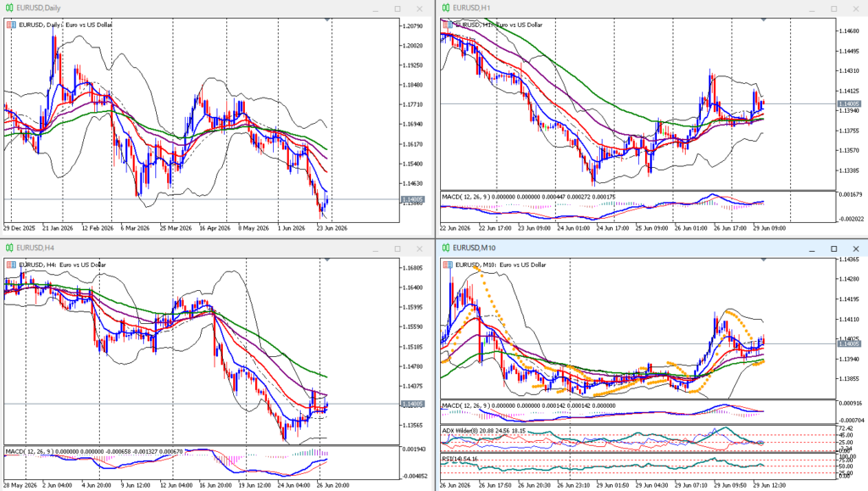The height and width of the screenshot is (491, 868).
Task: Click the '28 May 2026' date on H4 time axis
Action: [19, 485]
